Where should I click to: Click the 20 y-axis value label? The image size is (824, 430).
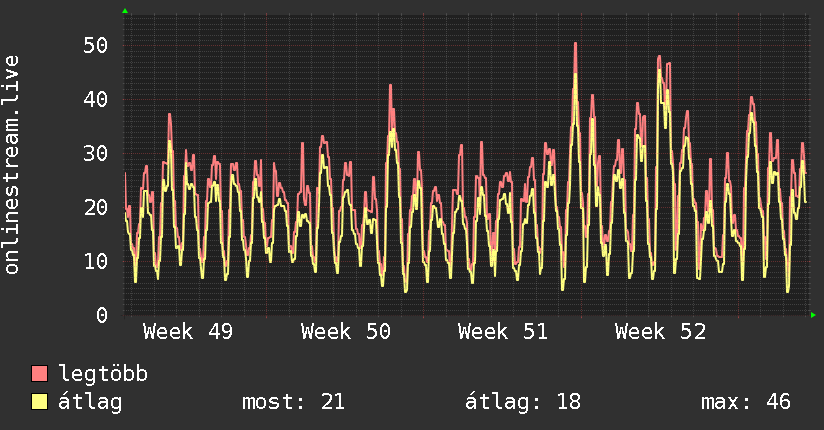95,207
